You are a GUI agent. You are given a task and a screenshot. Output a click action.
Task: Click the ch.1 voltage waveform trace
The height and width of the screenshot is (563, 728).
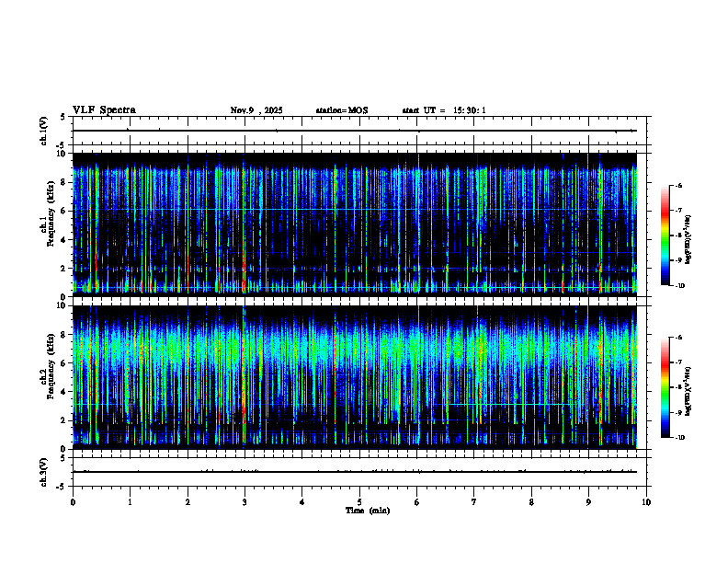coord(355,131)
